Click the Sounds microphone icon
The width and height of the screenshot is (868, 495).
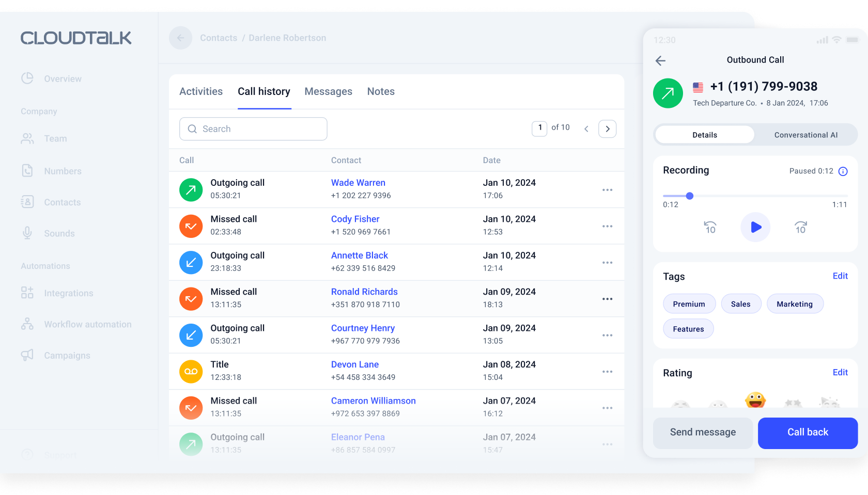click(27, 233)
